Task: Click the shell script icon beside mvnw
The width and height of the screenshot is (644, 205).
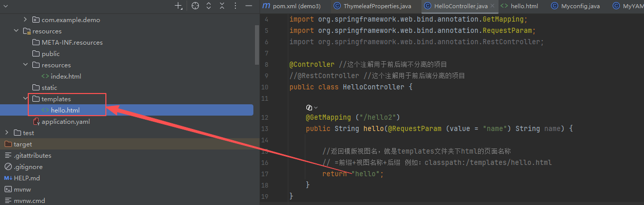Action: click(x=8, y=190)
